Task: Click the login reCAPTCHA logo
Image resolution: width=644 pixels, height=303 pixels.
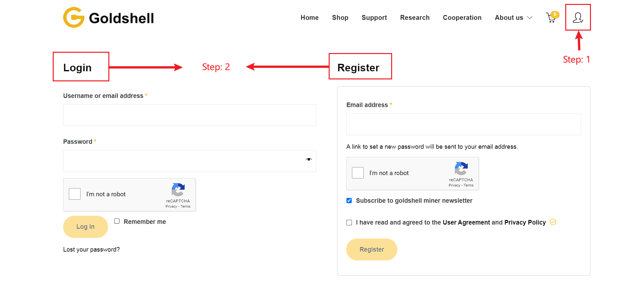Action: point(178,190)
